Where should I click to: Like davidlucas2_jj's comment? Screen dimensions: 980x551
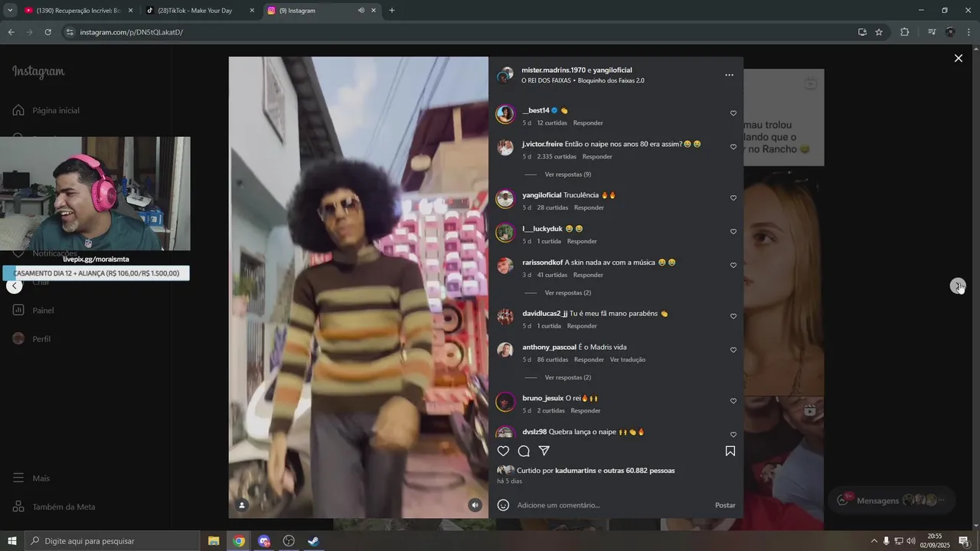tap(733, 317)
